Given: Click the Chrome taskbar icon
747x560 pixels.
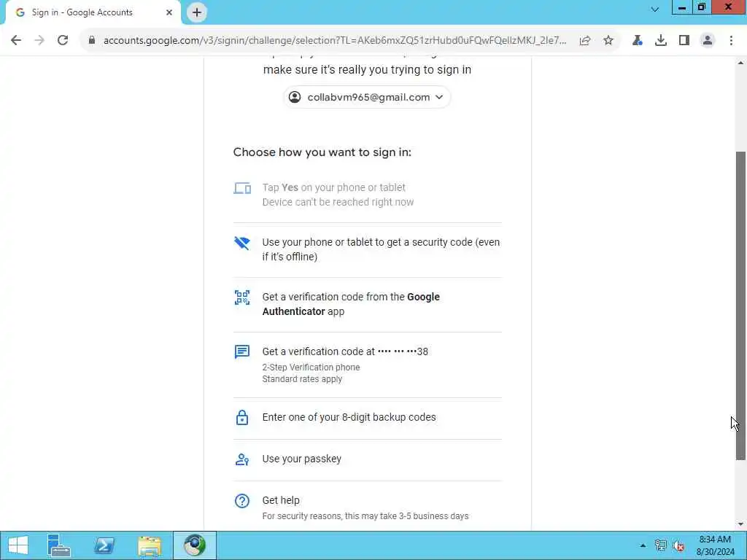Looking at the screenshot, I should coord(194,545).
